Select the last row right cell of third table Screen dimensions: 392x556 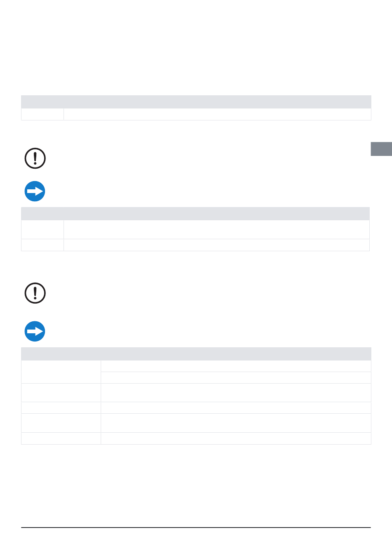236,438
